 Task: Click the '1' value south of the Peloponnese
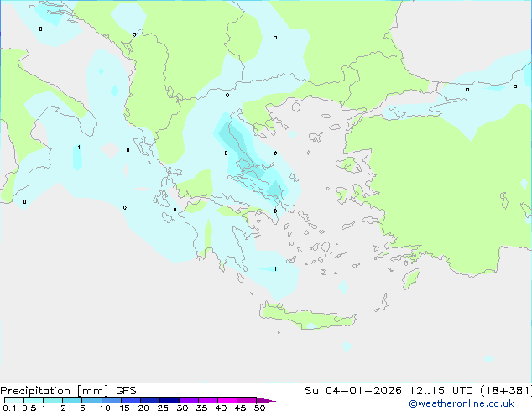[x=275, y=269]
